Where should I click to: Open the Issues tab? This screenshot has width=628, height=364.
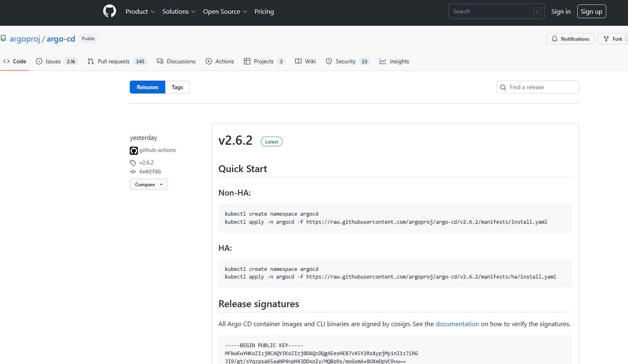click(x=53, y=61)
